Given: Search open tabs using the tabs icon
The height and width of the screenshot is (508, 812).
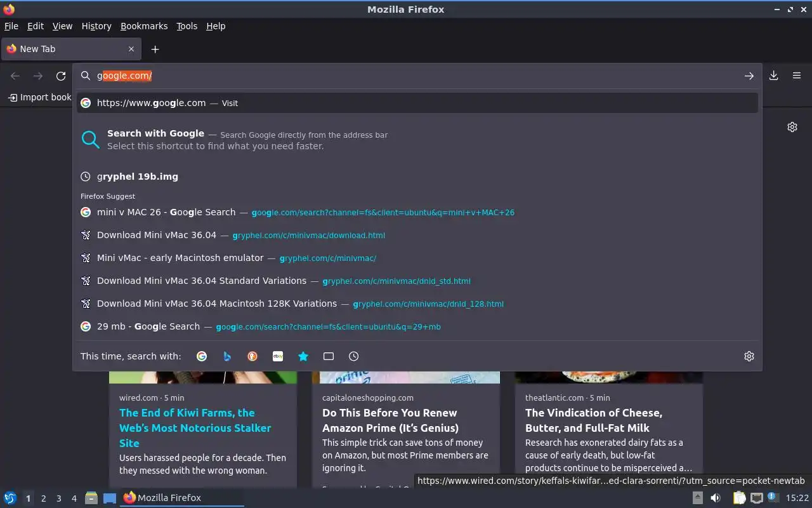Looking at the screenshot, I should coord(329,356).
